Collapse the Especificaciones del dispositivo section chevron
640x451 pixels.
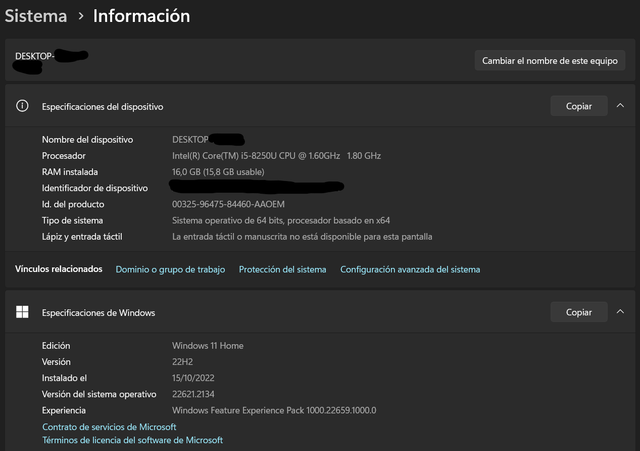[620, 106]
